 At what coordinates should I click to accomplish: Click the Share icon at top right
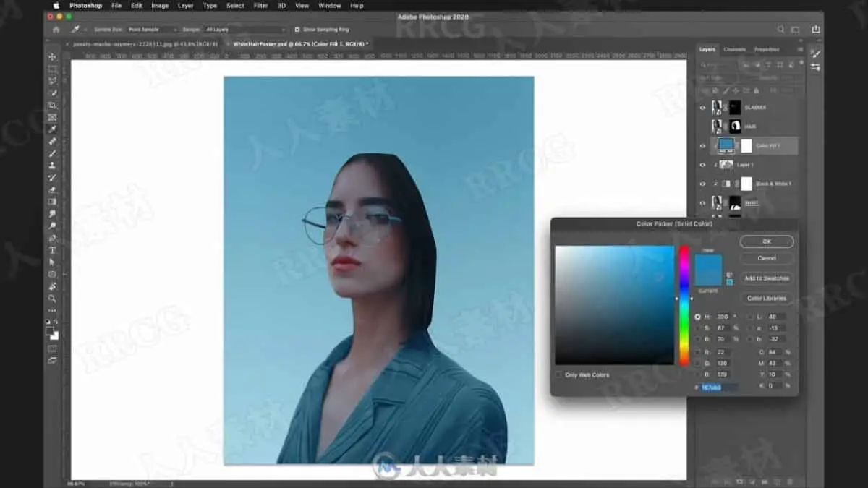tap(816, 30)
